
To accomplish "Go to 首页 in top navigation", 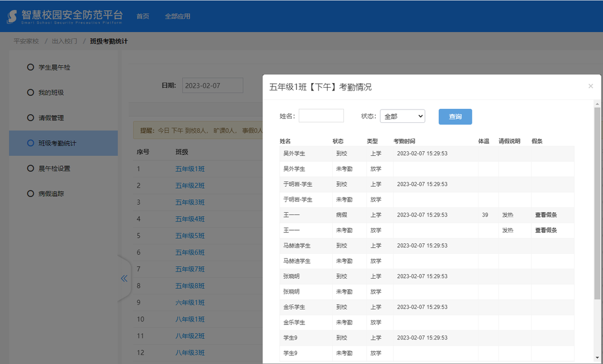I will pos(143,16).
